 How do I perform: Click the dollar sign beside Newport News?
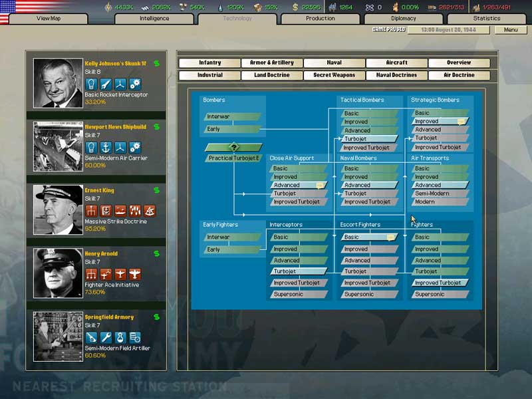[156, 127]
